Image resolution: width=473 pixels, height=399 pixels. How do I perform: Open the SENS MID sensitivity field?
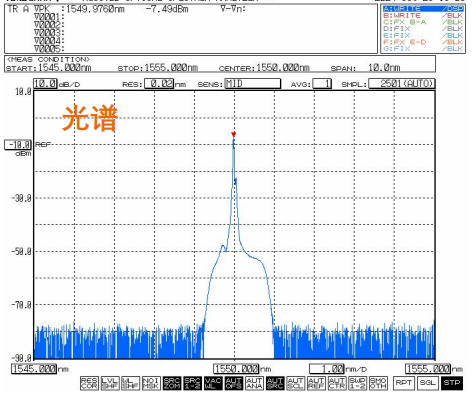tap(253, 83)
